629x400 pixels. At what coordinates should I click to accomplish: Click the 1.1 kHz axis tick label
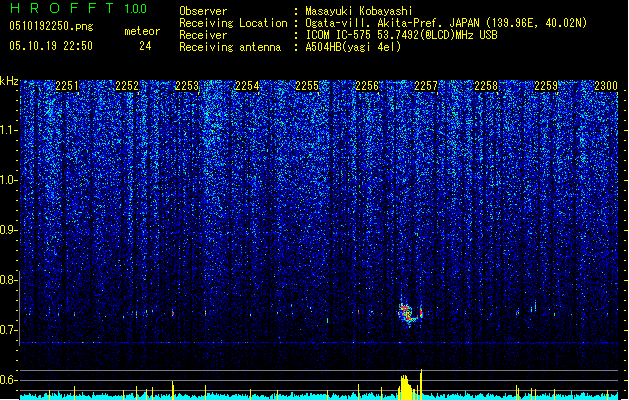pos(9,130)
